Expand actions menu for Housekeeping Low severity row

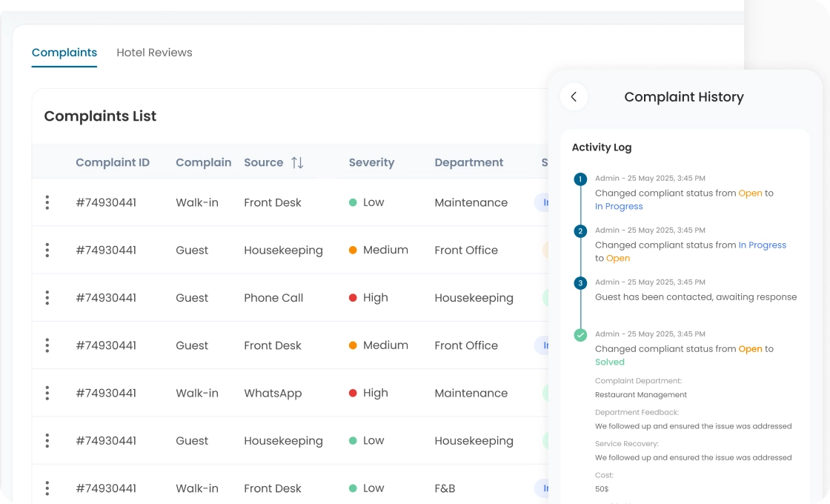(47, 441)
